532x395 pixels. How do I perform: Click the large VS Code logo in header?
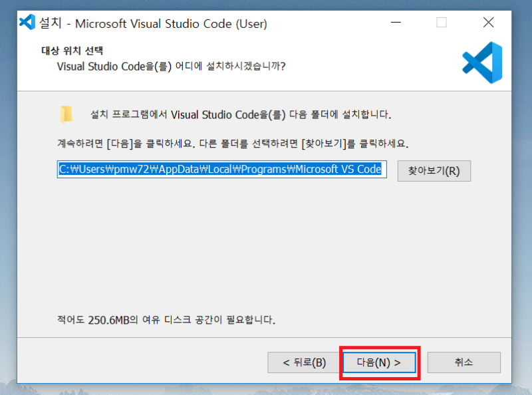pyautogui.click(x=483, y=63)
